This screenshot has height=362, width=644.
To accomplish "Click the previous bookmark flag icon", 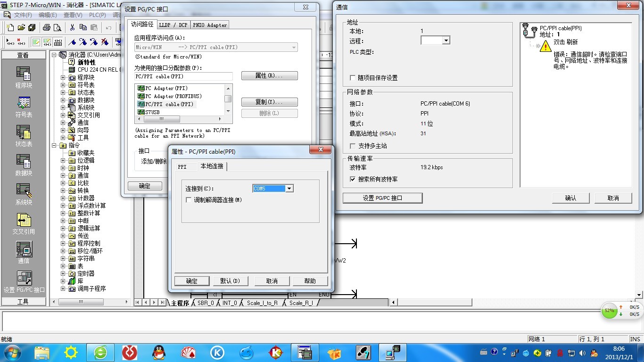I will click(x=94, y=42).
